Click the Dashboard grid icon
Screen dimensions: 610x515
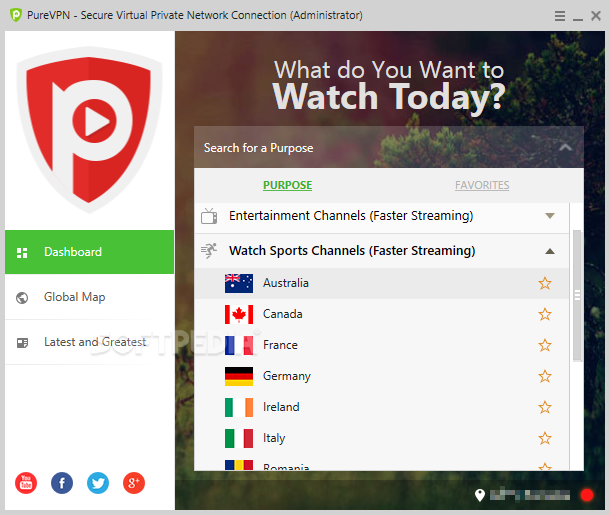(22, 253)
